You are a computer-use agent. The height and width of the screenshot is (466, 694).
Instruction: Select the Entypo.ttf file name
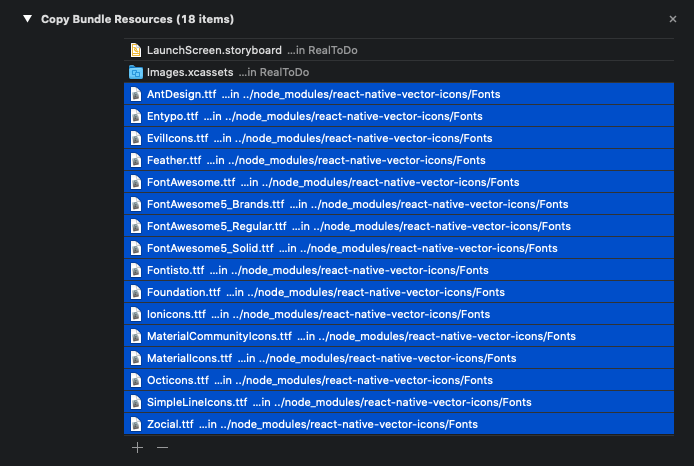pyautogui.click(x=173, y=116)
